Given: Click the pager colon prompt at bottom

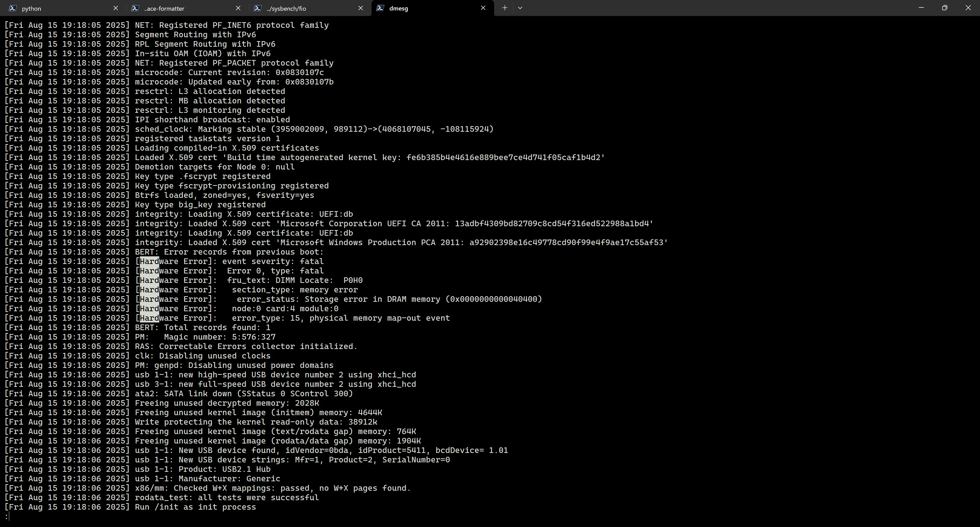Looking at the screenshot, I should click(7, 517).
